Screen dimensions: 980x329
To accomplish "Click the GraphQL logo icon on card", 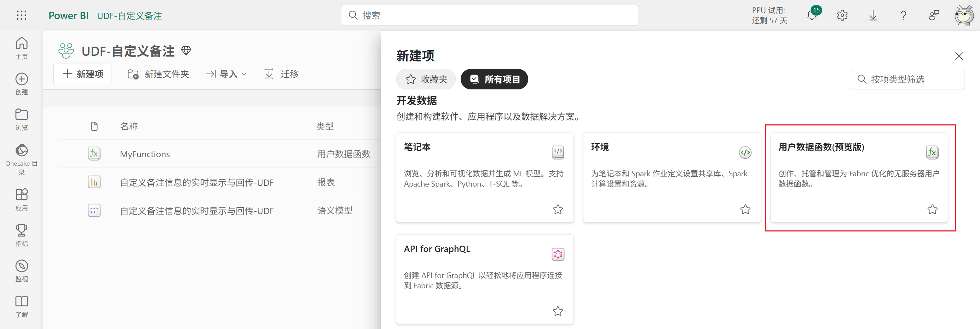I will [558, 254].
